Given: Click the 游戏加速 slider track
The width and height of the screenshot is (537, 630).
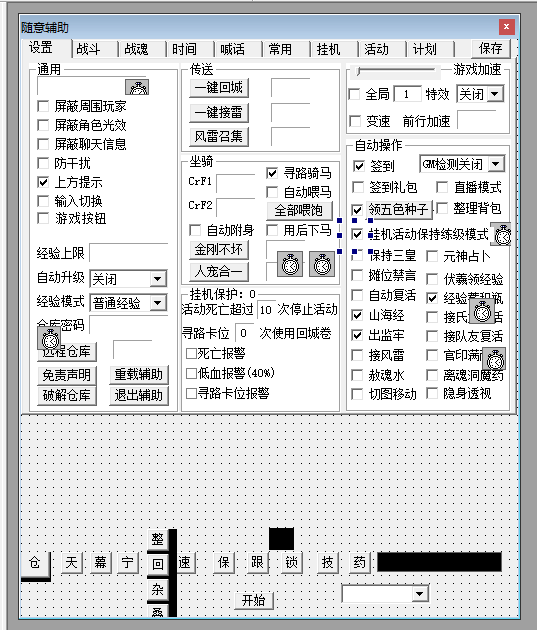Looking at the screenshot, I should tap(396, 71).
